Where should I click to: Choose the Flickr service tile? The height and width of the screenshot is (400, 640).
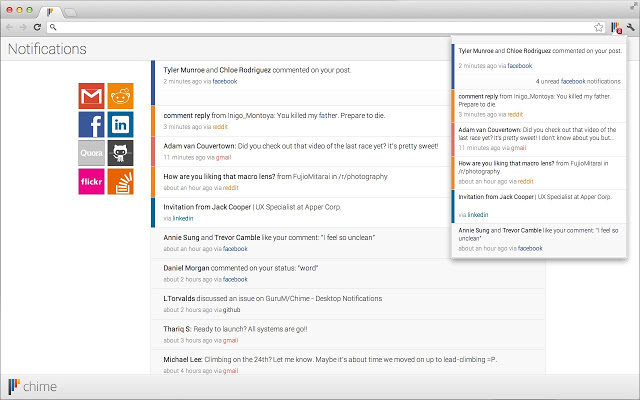[x=91, y=182]
